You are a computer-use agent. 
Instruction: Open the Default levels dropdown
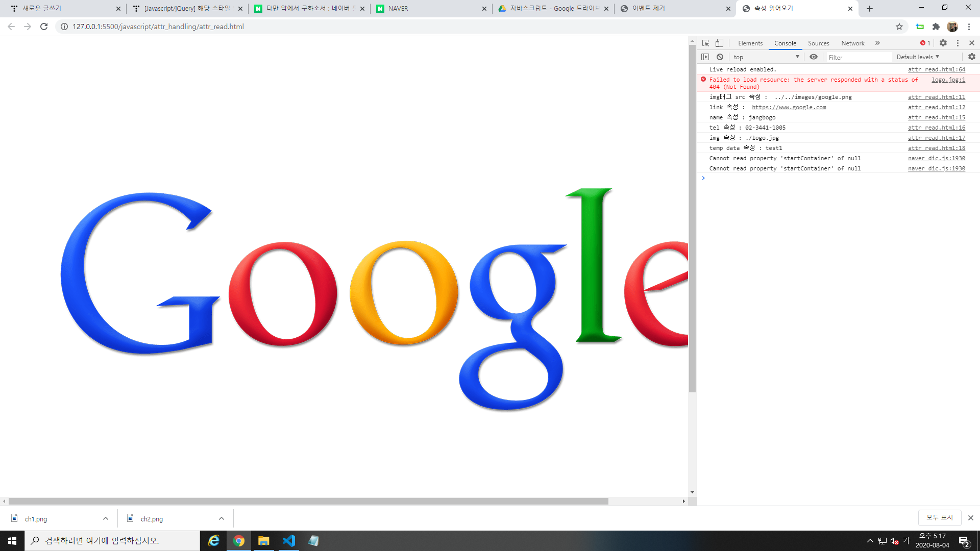918,57
